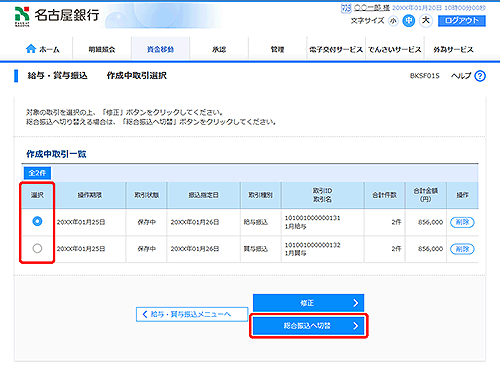Open the 管理 tab
The height and width of the screenshot is (380, 500).
(x=277, y=49)
